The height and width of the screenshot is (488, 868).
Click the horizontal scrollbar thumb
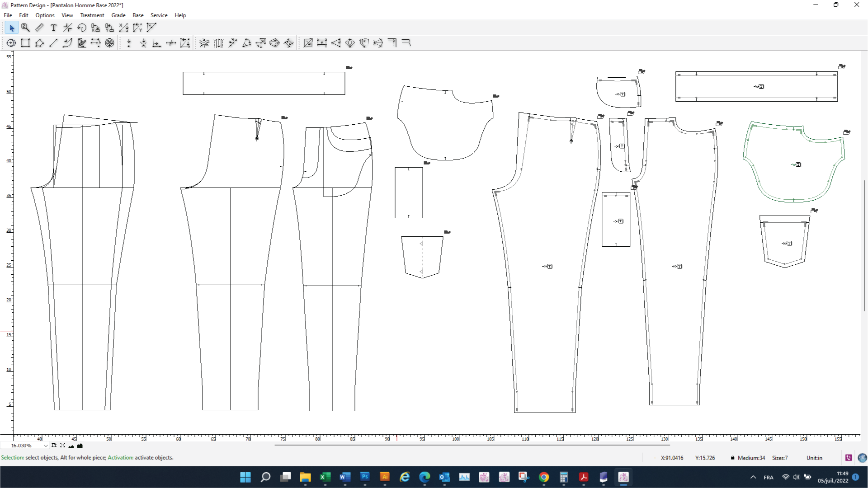pos(472,445)
